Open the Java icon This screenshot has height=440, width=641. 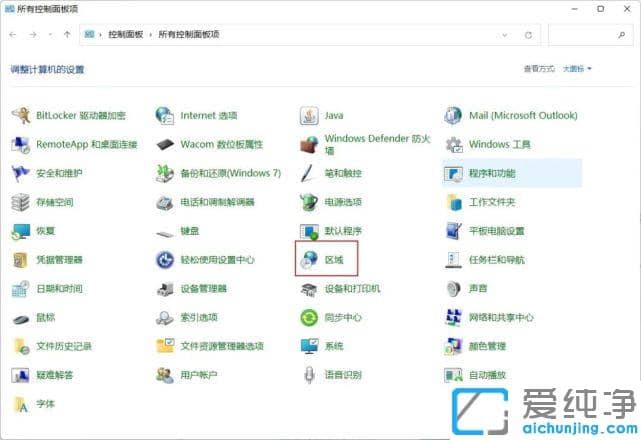309,116
